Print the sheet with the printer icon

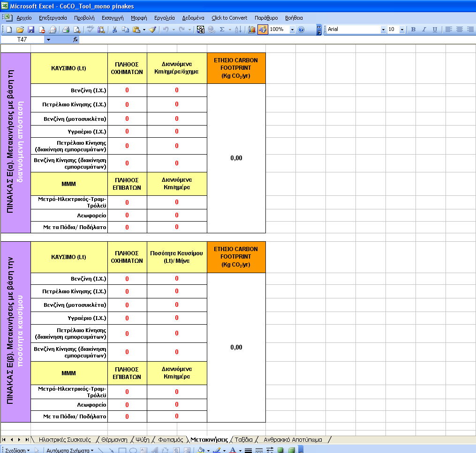(x=66, y=30)
